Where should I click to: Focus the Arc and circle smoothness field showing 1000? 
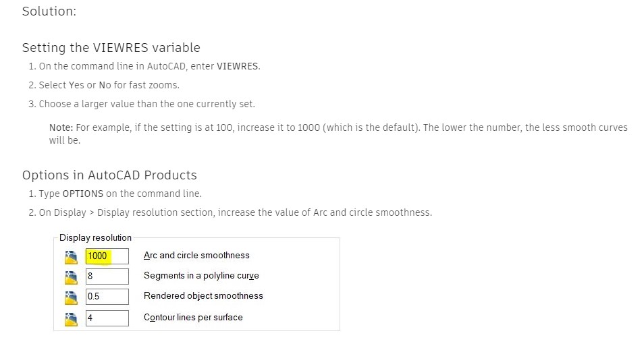(x=107, y=256)
